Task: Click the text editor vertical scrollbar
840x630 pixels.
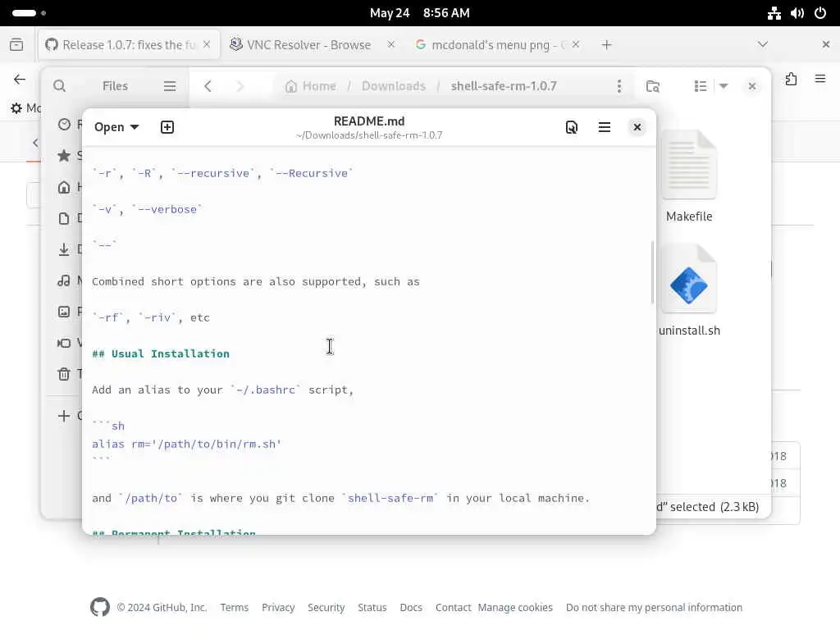Action: click(x=652, y=272)
